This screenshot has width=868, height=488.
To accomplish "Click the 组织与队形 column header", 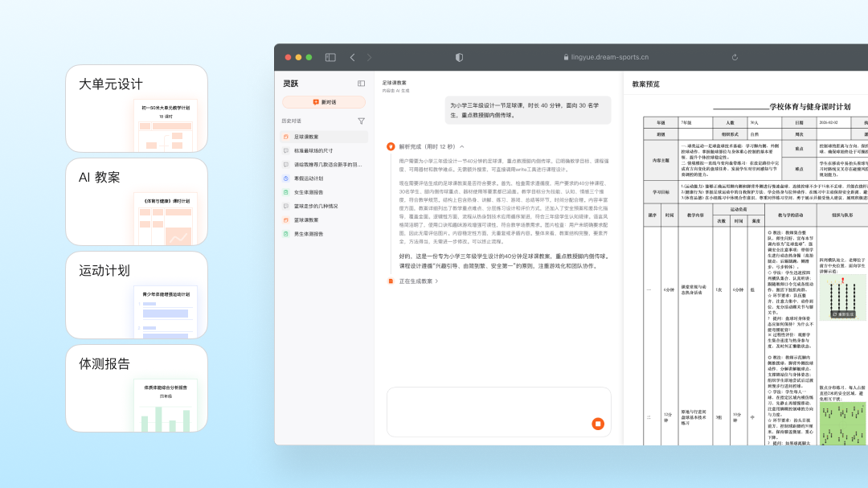I will point(842,215).
